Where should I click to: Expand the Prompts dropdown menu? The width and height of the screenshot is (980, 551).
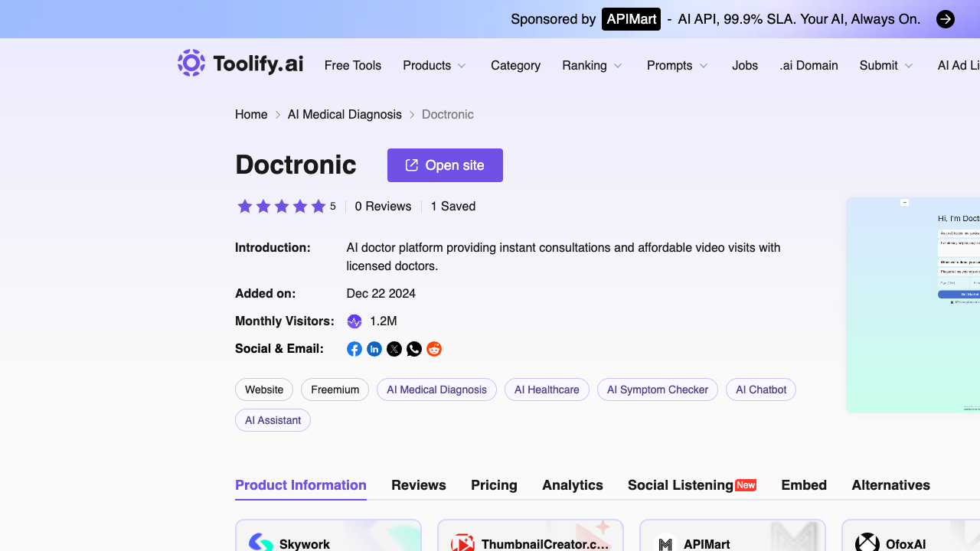pos(678,66)
